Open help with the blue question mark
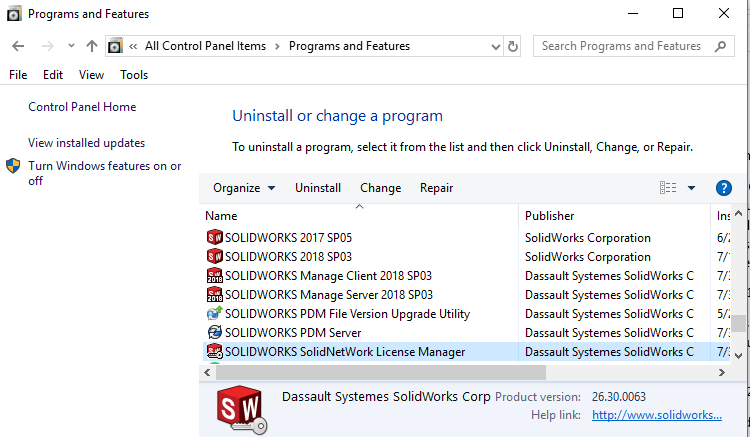The width and height of the screenshot is (750, 437). (x=724, y=188)
